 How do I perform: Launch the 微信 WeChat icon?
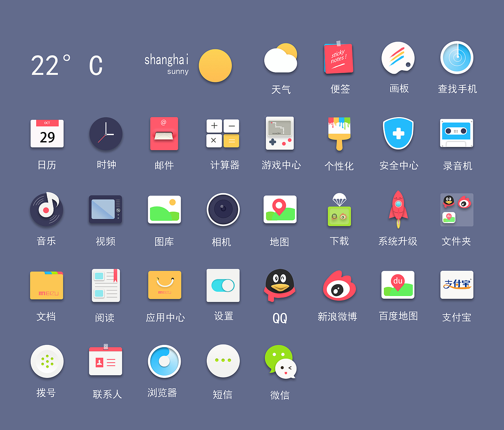click(x=280, y=362)
